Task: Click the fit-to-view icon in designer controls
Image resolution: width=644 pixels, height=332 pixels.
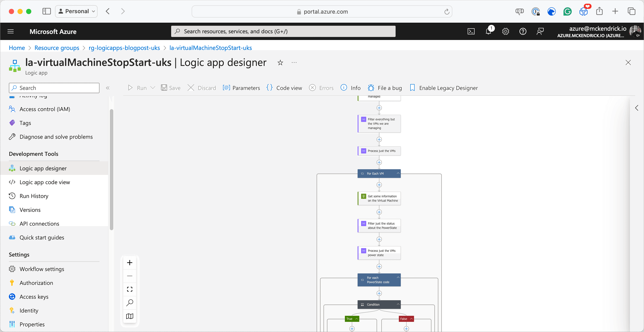Action: 129,289
